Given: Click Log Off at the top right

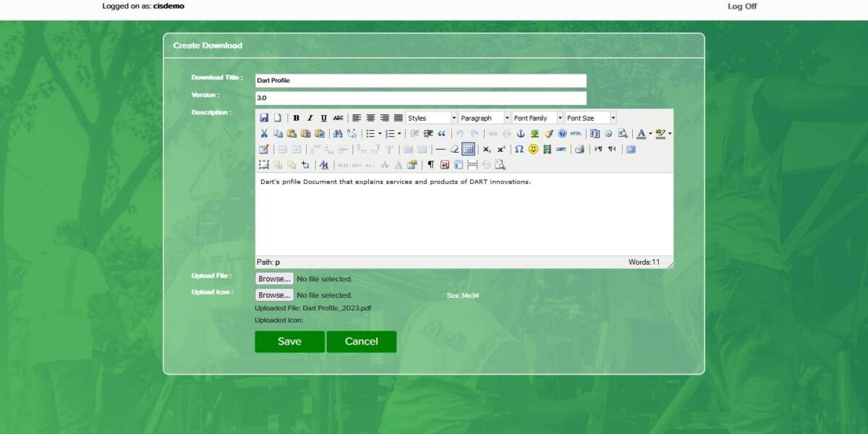Looking at the screenshot, I should coord(741,6).
